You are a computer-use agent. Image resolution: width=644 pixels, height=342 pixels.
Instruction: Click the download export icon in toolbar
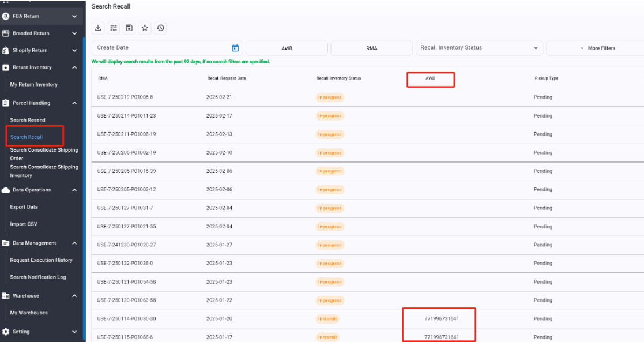coord(98,28)
